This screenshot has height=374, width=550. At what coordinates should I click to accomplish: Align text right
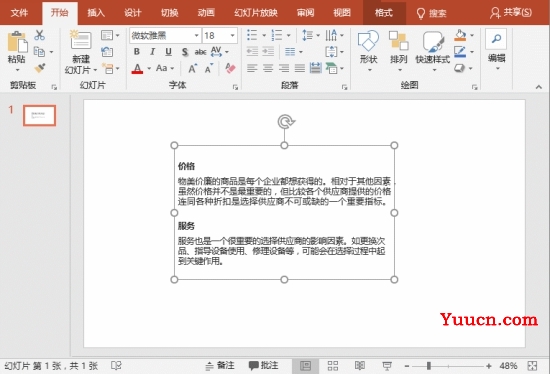(x=284, y=68)
